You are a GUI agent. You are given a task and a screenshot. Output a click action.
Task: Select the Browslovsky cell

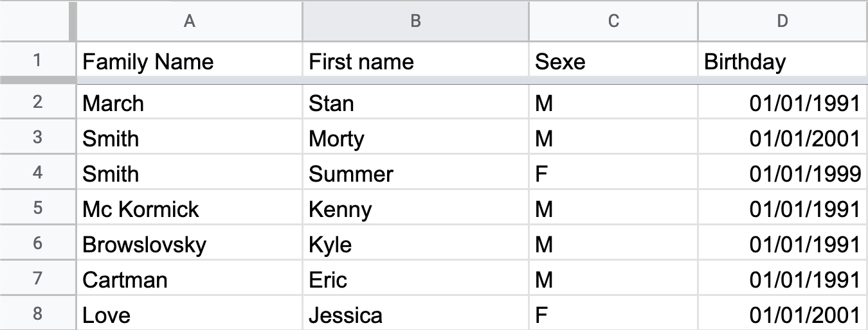pyautogui.click(x=189, y=244)
